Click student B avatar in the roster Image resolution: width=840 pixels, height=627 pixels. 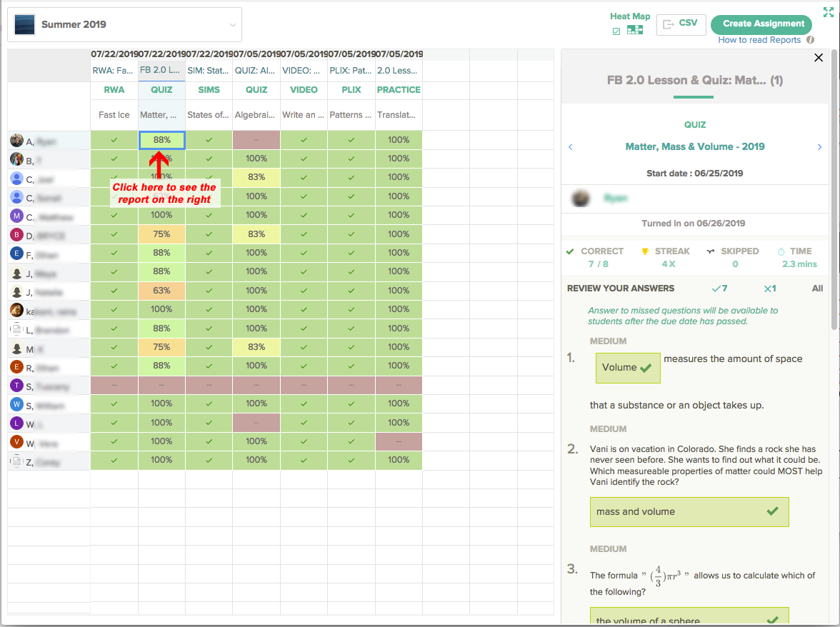(16, 159)
